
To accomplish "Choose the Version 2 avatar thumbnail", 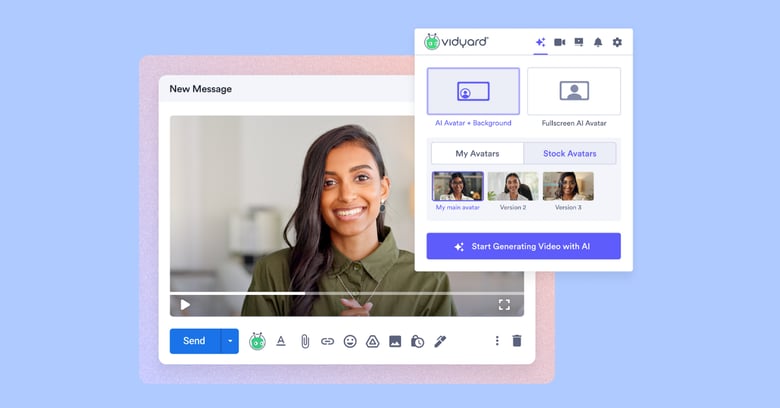I will (x=512, y=186).
